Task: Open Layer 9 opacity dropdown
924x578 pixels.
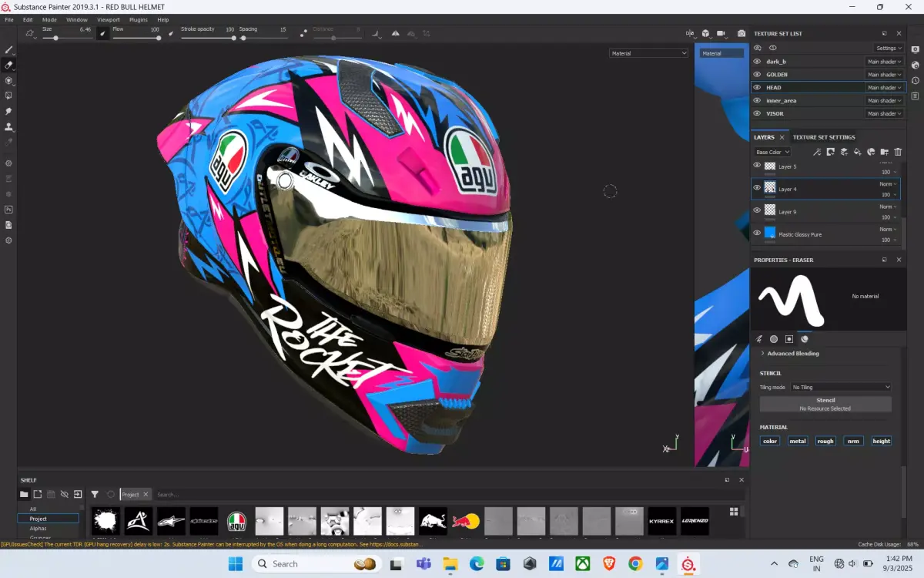Action: (x=888, y=217)
